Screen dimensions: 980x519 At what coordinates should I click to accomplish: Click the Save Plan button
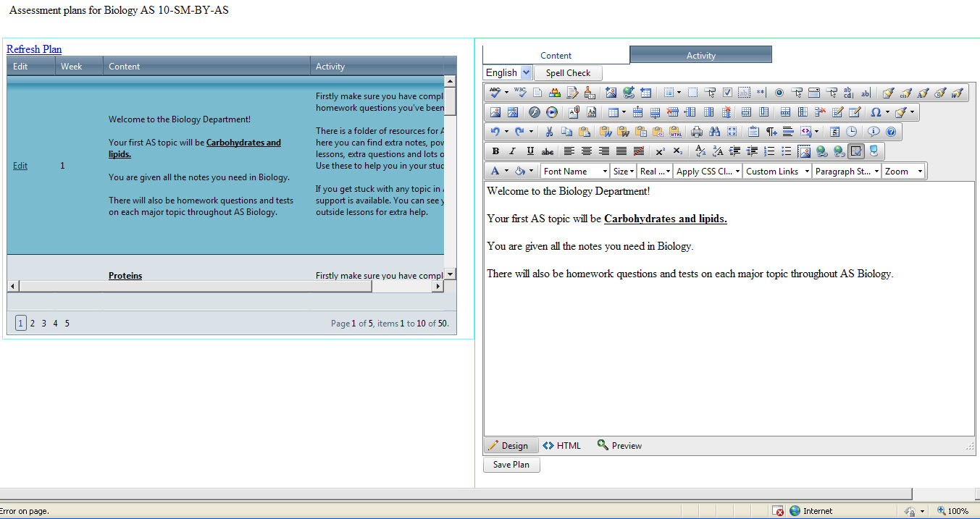(511, 465)
